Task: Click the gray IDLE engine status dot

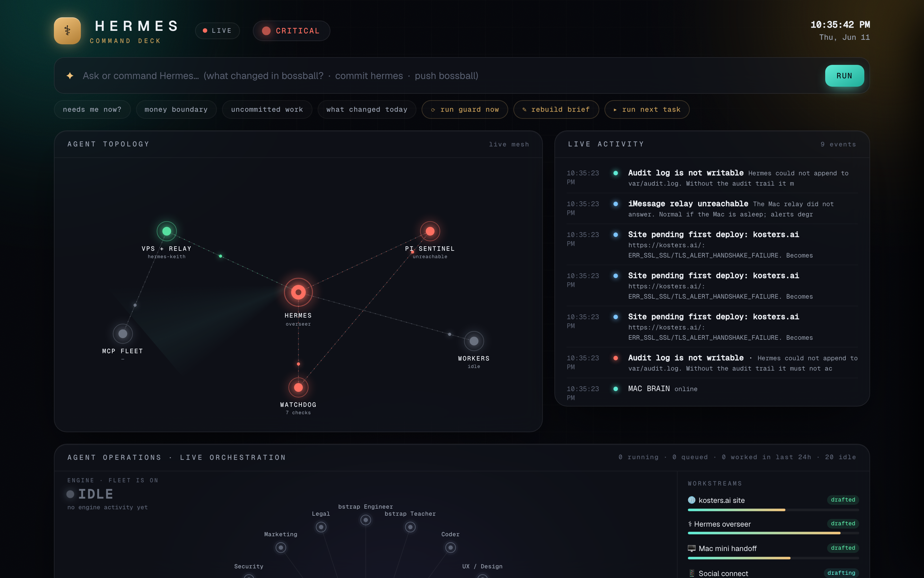Action: (x=70, y=494)
